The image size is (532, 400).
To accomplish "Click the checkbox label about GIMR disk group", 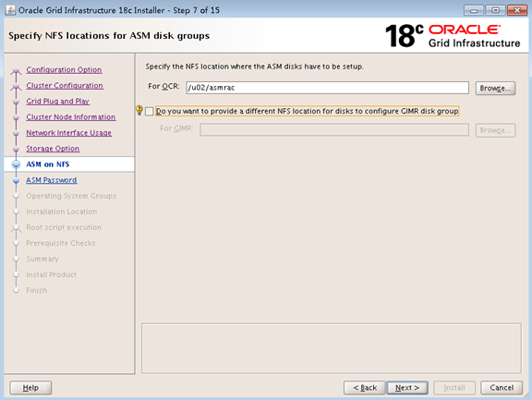I will tap(307, 111).
